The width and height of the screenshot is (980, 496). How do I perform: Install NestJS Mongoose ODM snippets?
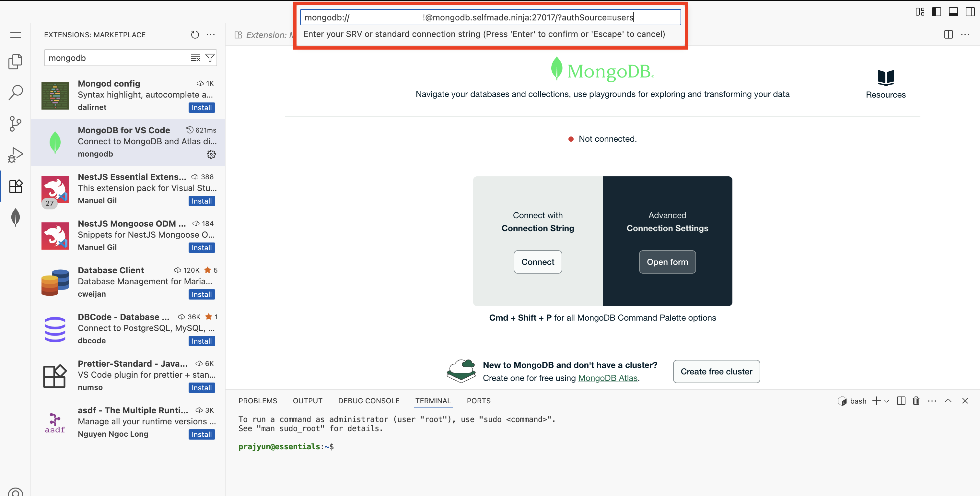pos(202,248)
